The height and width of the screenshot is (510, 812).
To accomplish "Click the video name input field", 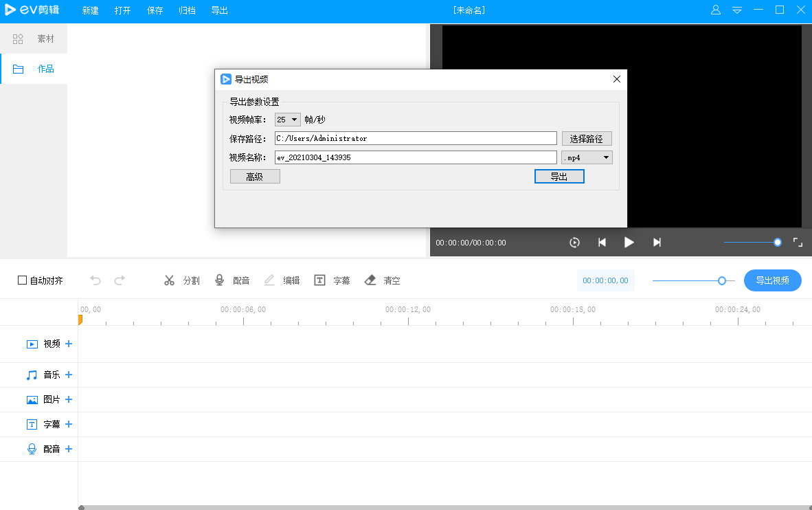I will [415, 157].
